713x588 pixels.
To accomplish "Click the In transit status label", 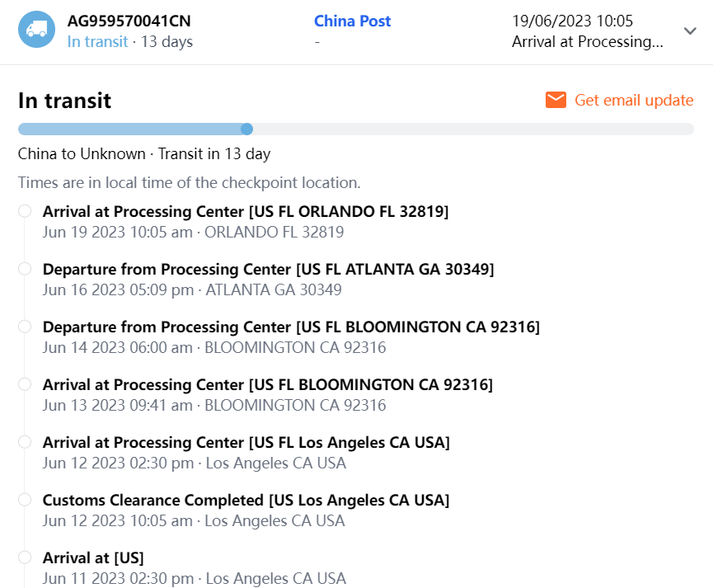I will tap(97, 41).
